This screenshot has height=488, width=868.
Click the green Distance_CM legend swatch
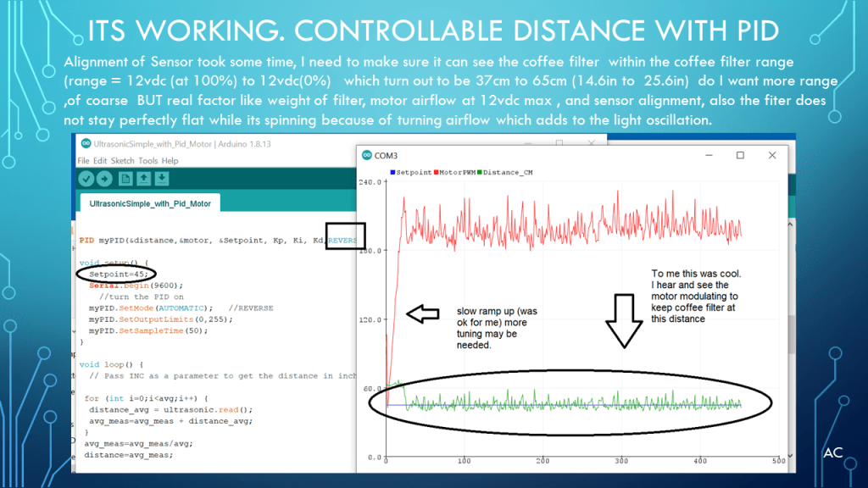coord(479,173)
